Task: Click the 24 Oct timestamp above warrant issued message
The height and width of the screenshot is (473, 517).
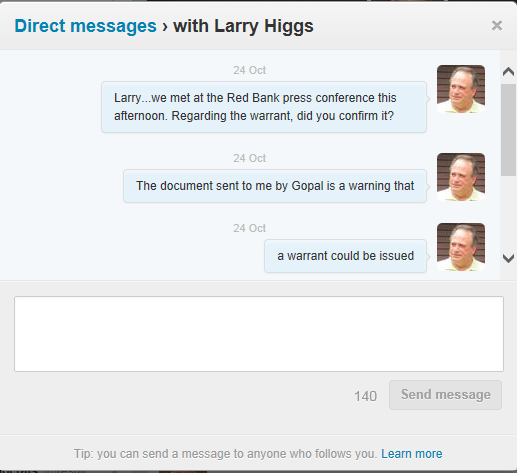Action: [x=249, y=228]
